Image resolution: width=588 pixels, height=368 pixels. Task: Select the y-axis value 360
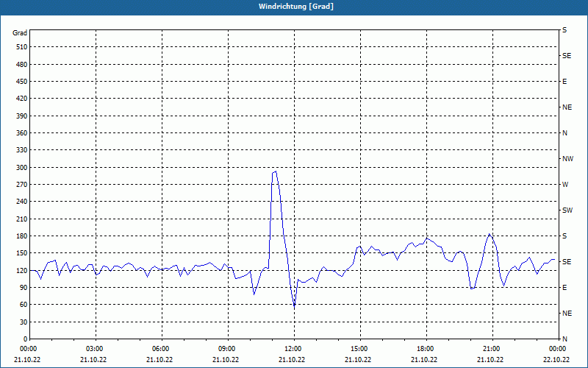point(22,133)
